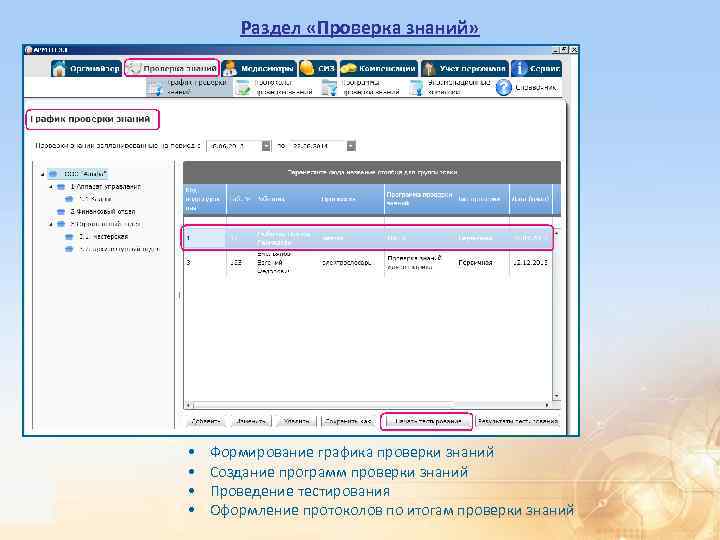Click the table's vertical scrollbar up arrow

[x=556, y=233]
